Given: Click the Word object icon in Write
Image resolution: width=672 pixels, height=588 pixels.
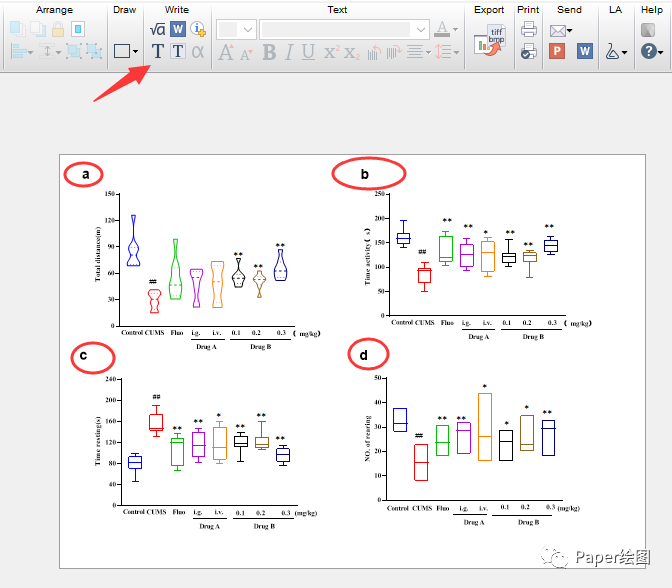Looking at the screenshot, I should click(x=177, y=29).
